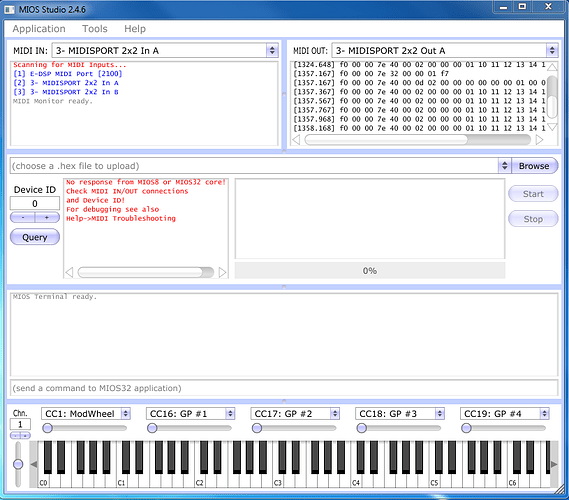Click the '[1] E-DSP MIDI Port [2100]' line
Viewport: 569px width, 500px height.
[67, 74]
